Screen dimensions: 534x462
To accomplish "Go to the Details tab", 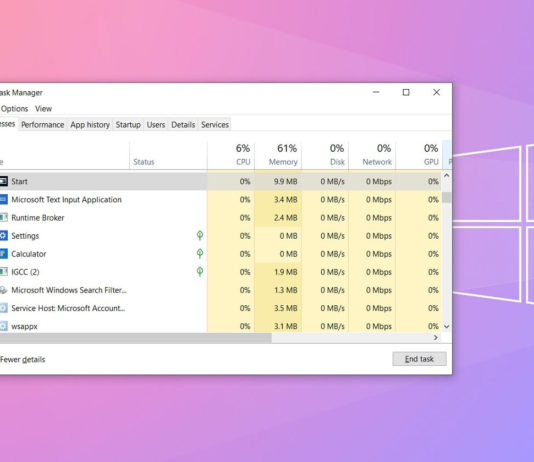I will point(183,125).
